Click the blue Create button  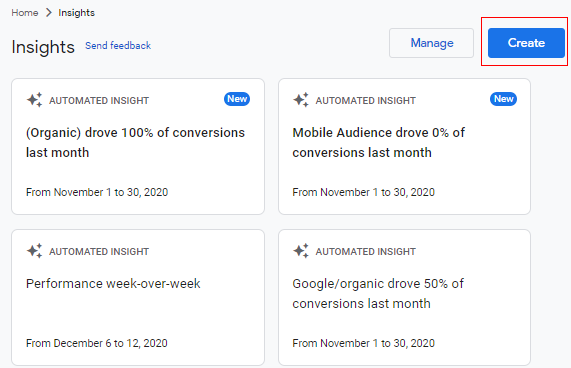click(526, 43)
